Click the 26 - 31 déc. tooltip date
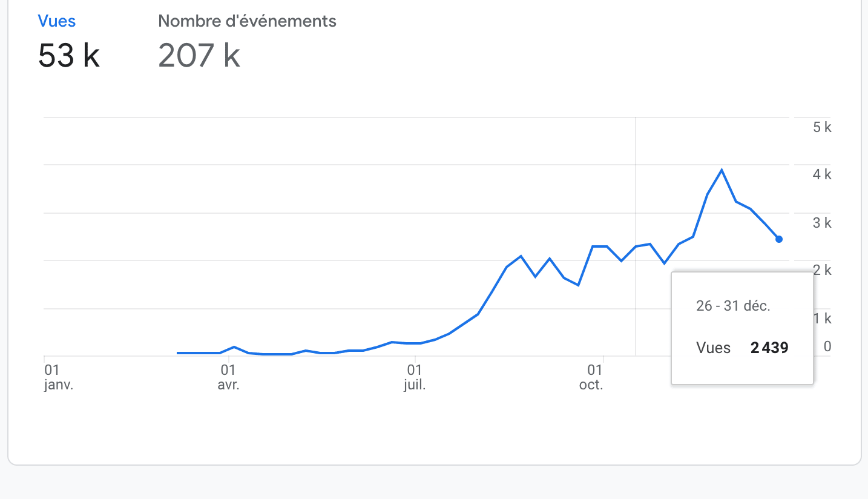Image resolution: width=868 pixels, height=499 pixels. tap(733, 306)
